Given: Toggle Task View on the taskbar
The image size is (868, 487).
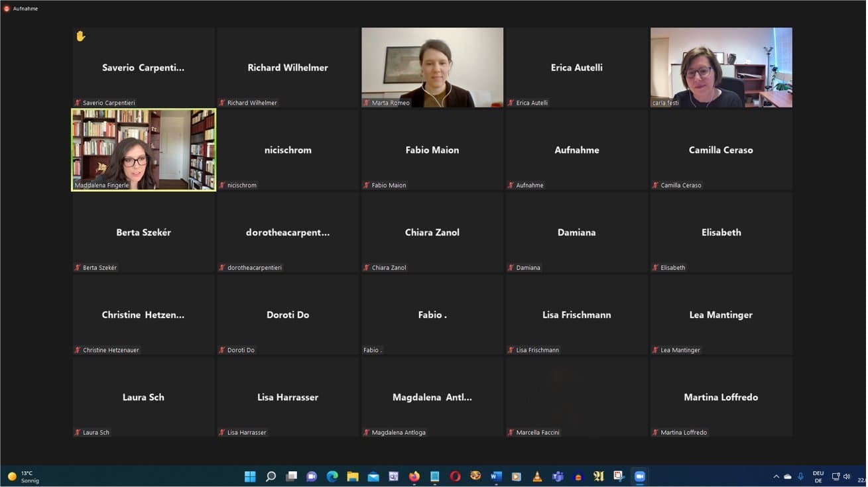Looking at the screenshot, I should (291, 476).
